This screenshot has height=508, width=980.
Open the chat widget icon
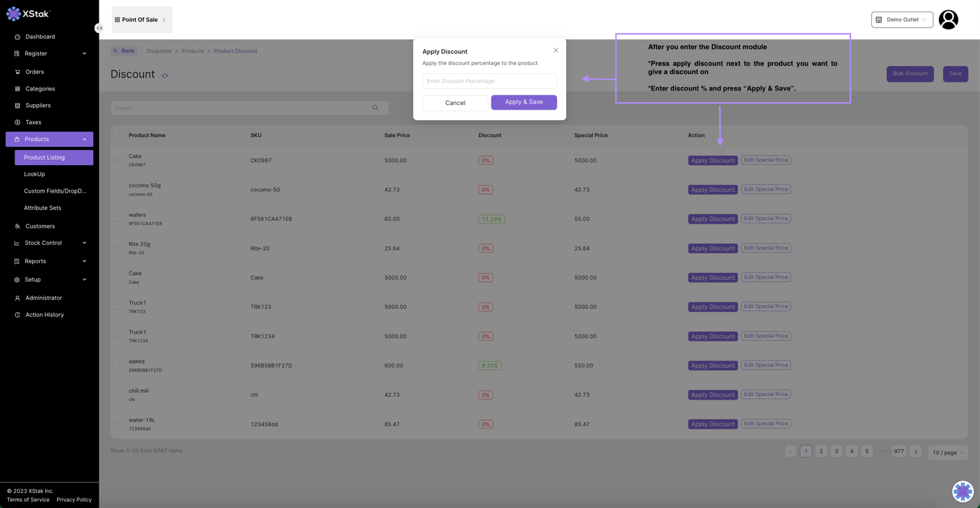point(962,491)
